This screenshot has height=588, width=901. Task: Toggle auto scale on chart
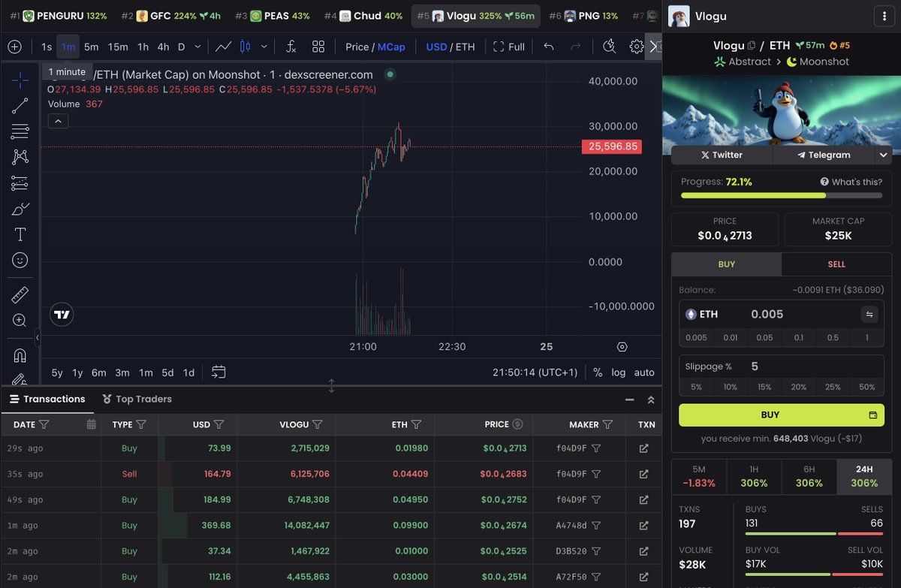coord(644,372)
